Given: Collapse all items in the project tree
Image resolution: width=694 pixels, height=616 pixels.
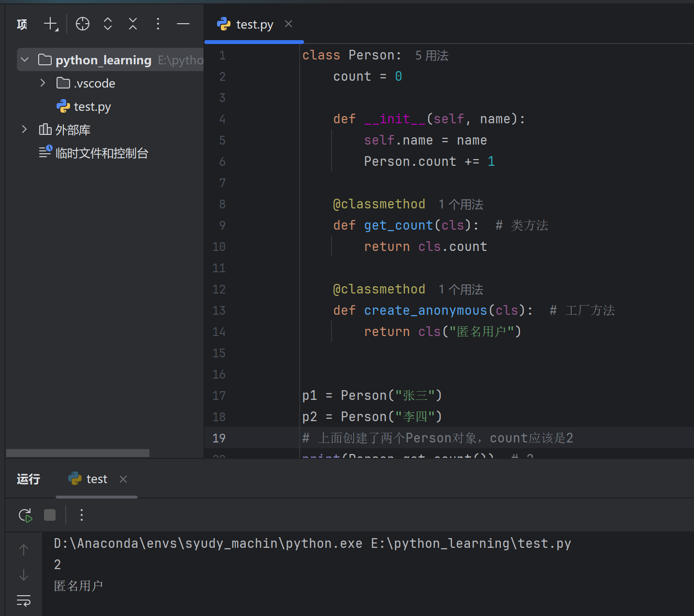Looking at the screenshot, I should (x=133, y=24).
